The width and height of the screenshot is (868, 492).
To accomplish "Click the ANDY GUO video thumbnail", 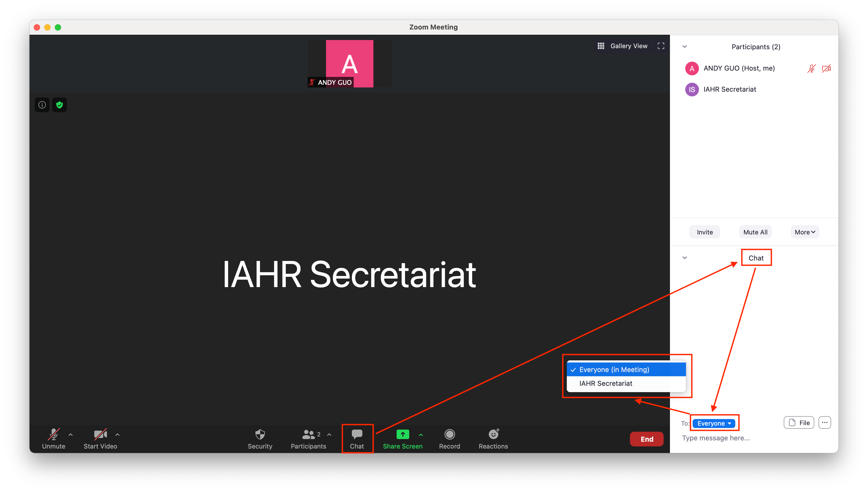I will click(349, 63).
